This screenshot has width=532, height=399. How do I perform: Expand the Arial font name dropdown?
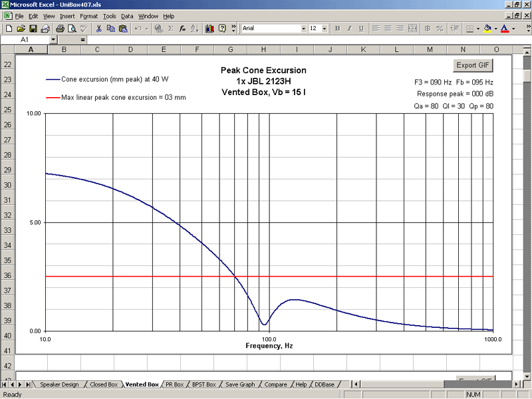pos(304,29)
